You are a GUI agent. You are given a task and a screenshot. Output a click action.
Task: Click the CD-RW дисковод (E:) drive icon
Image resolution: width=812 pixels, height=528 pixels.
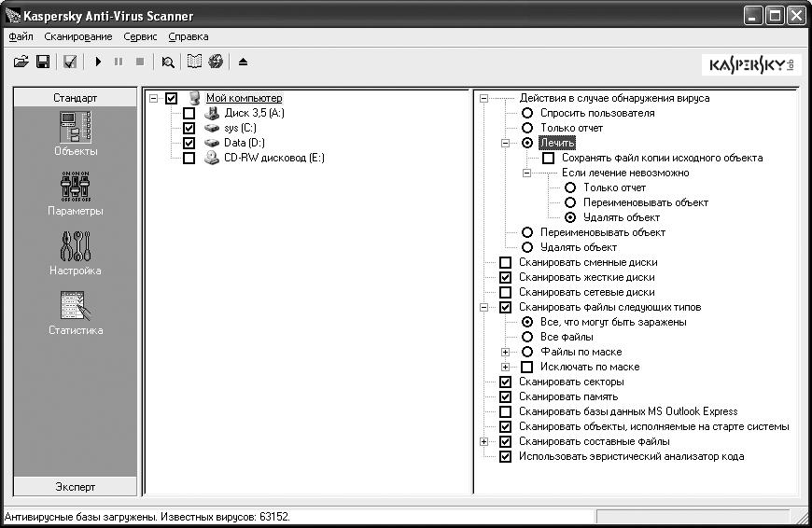point(211,158)
